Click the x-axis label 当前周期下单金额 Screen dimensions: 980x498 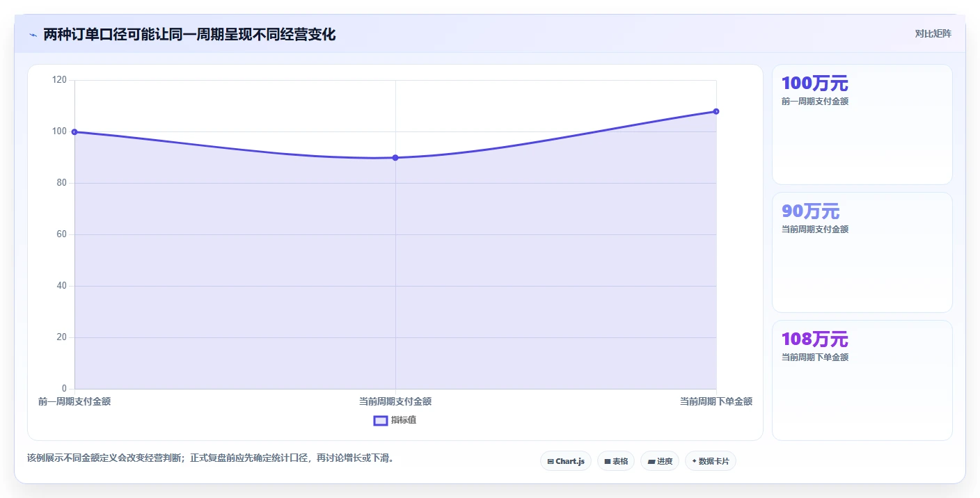tap(716, 401)
